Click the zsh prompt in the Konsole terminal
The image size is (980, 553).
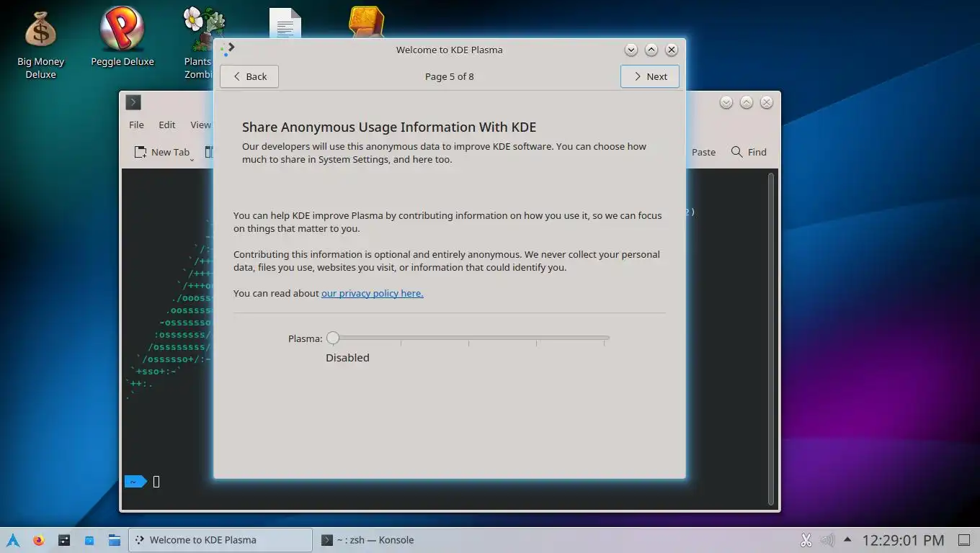pyautogui.click(x=135, y=482)
